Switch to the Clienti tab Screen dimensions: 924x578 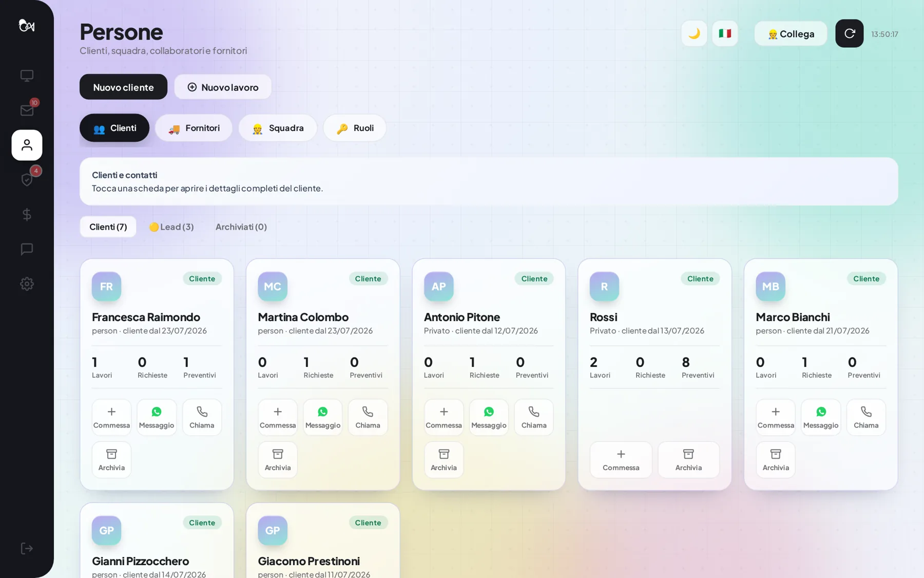point(114,128)
